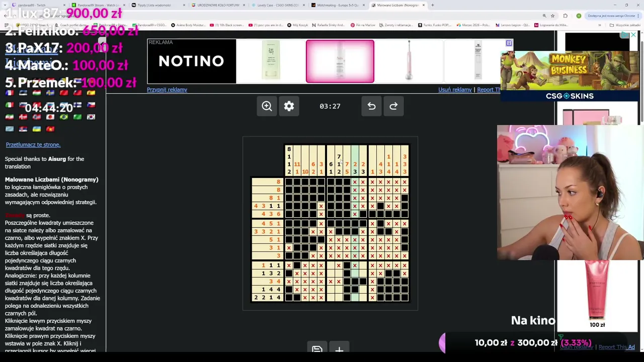Click the Przetłumacz tę stronę link
The width and height of the screenshot is (644, 362).
33,145
